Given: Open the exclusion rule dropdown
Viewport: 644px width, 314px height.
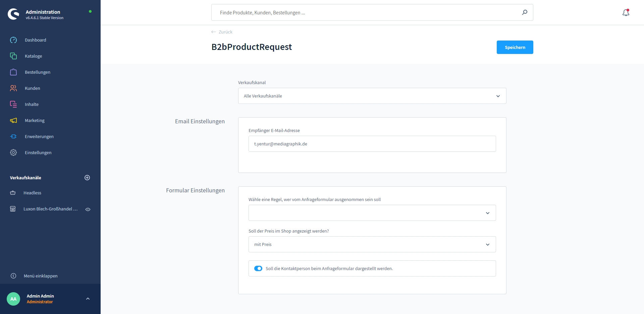Looking at the screenshot, I should point(372,213).
